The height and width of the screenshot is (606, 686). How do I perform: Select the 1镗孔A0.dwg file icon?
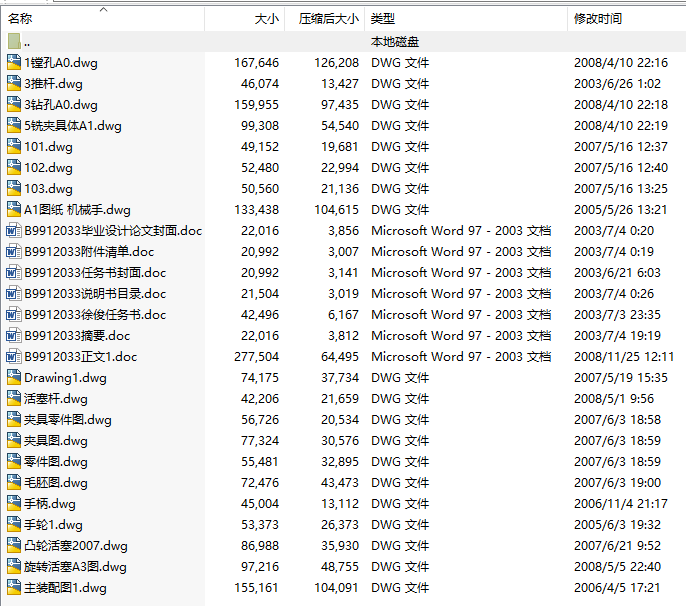coord(14,63)
